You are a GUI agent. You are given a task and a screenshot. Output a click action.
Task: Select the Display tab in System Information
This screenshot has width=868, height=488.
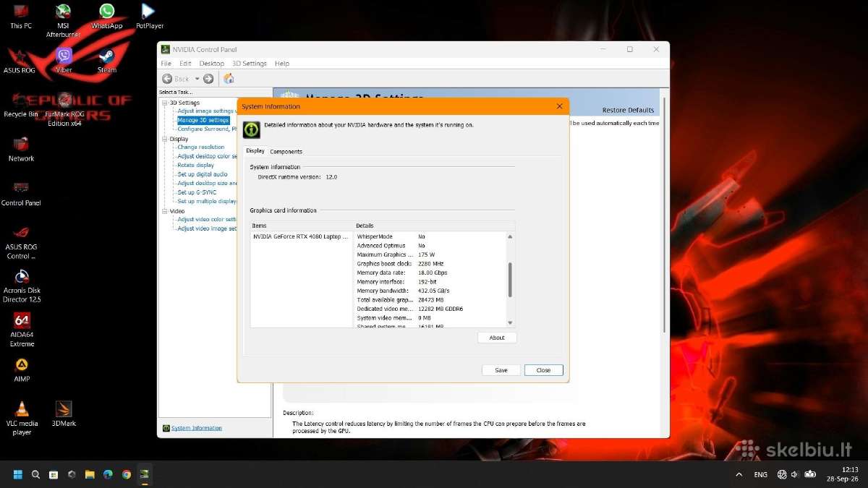pos(255,151)
